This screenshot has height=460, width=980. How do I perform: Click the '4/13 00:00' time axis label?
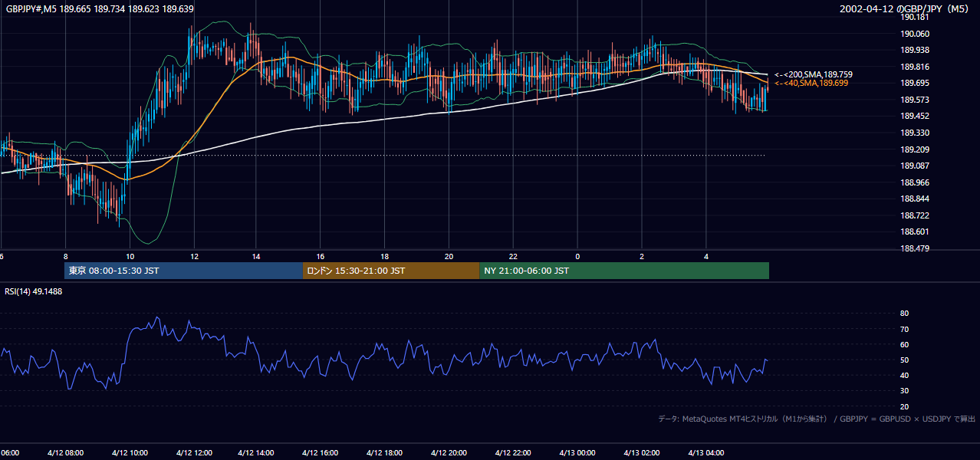tap(577, 453)
